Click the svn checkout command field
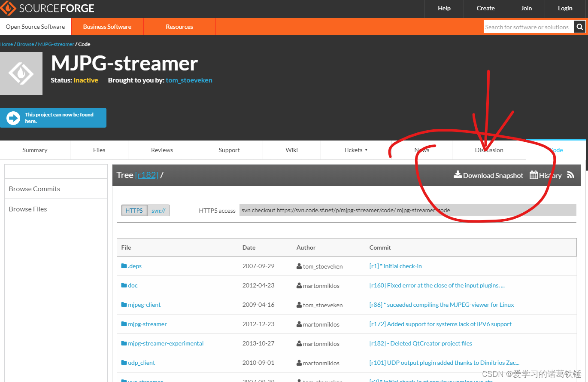Screen dimensions: 588x382 pos(408,210)
